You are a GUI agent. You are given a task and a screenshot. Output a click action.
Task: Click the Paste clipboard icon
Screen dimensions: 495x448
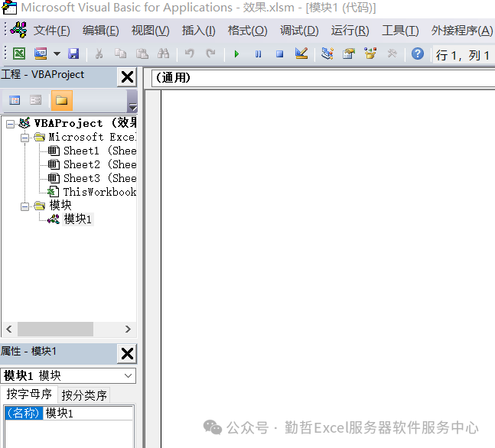(x=142, y=54)
